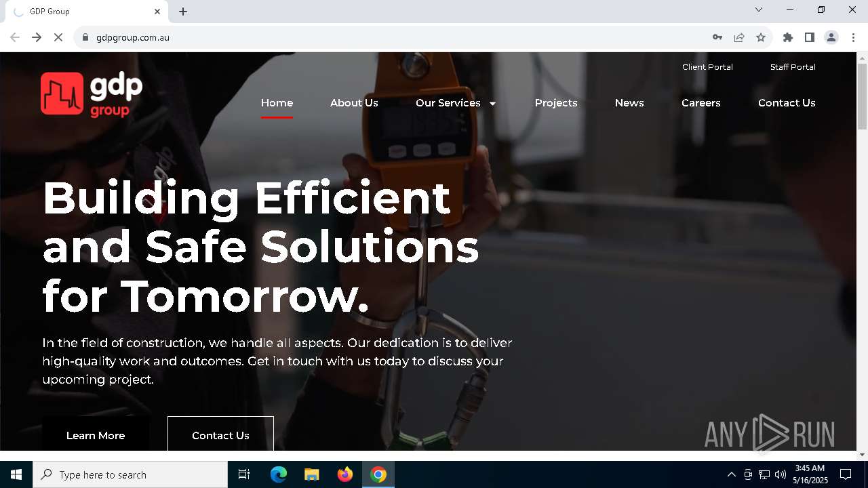
Task: Open the taskbar clock and date
Action: 810,474
